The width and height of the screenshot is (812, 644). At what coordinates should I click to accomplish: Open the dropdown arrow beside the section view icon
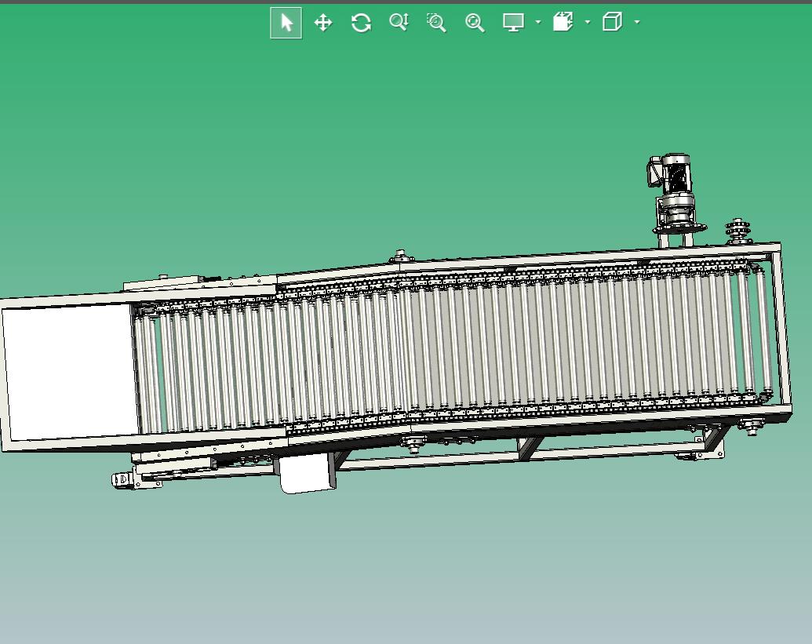point(588,22)
